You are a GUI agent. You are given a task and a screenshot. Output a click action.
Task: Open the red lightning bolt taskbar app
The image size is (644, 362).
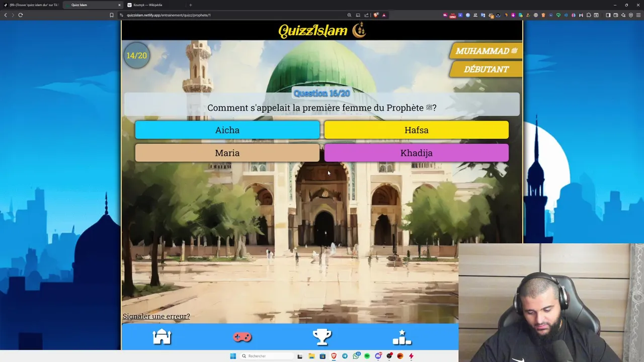click(411, 356)
